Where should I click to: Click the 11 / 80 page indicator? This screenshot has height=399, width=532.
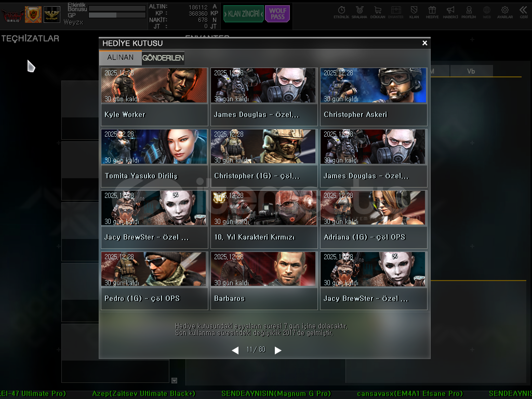pos(256,350)
